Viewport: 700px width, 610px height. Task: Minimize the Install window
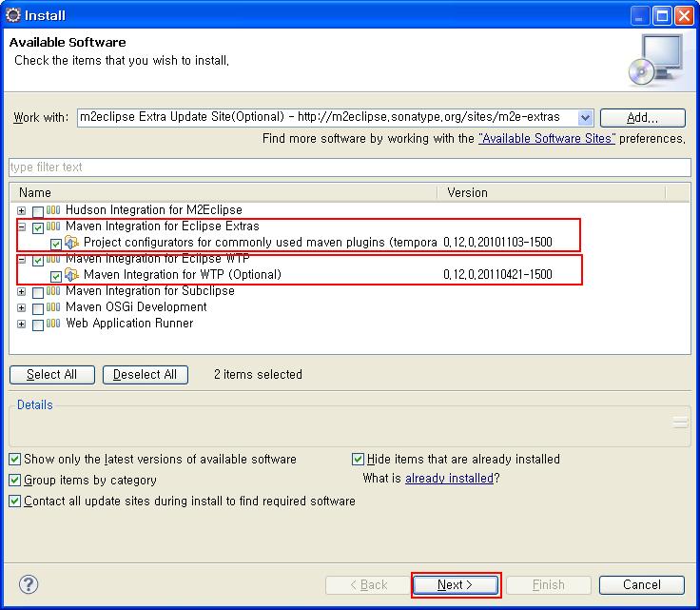point(639,15)
